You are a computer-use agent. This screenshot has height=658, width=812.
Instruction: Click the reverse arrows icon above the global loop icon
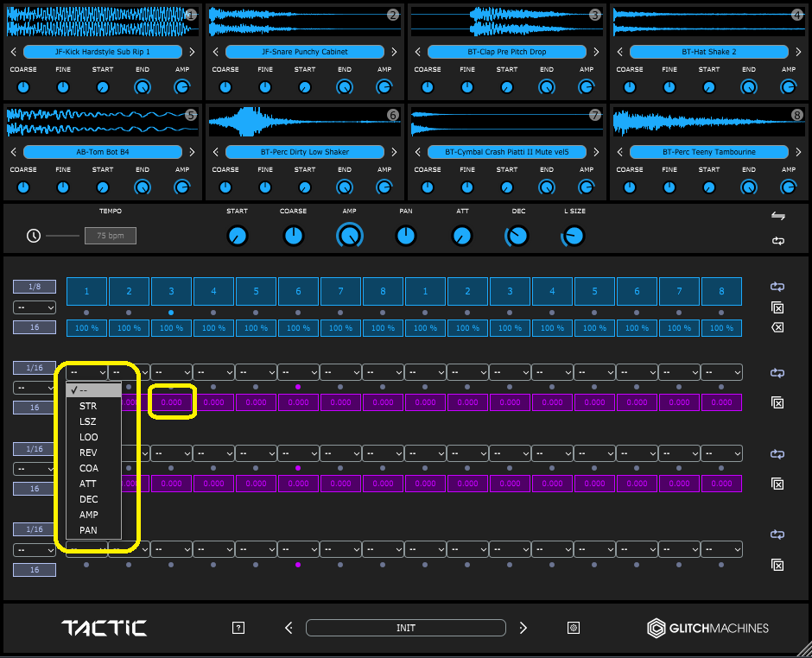pyautogui.click(x=777, y=216)
